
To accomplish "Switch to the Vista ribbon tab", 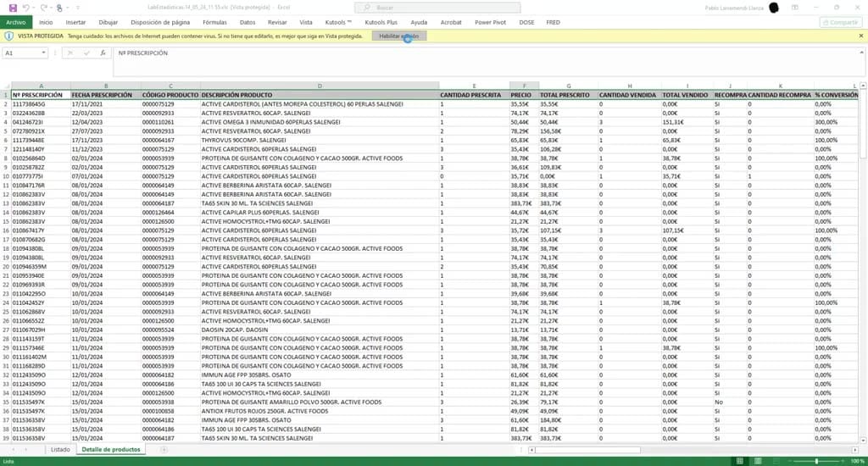I will pyautogui.click(x=305, y=22).
